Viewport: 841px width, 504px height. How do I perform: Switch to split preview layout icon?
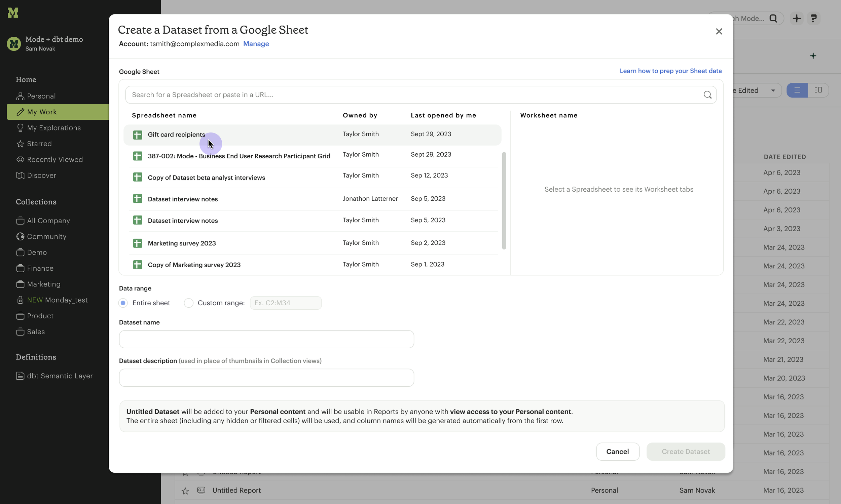point(818,90)
